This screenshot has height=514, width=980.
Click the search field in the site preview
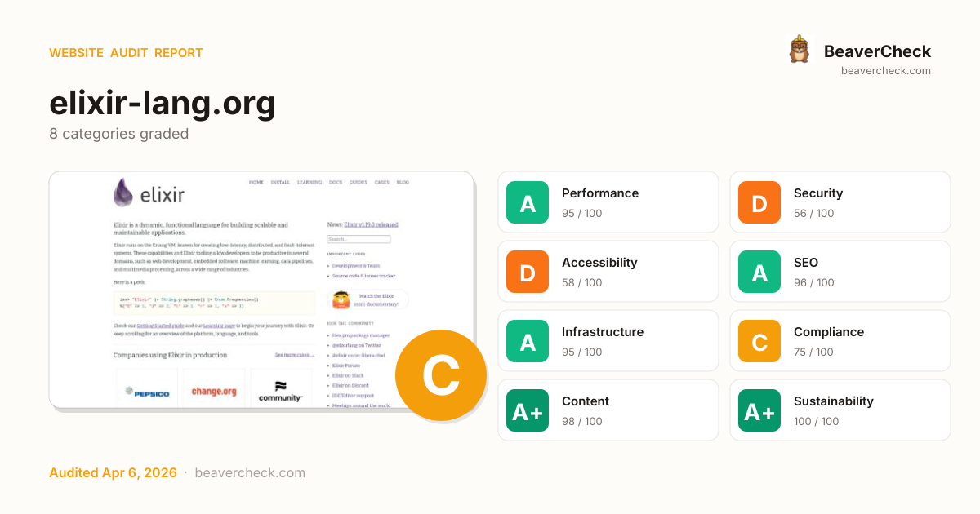tap(359, 239)
